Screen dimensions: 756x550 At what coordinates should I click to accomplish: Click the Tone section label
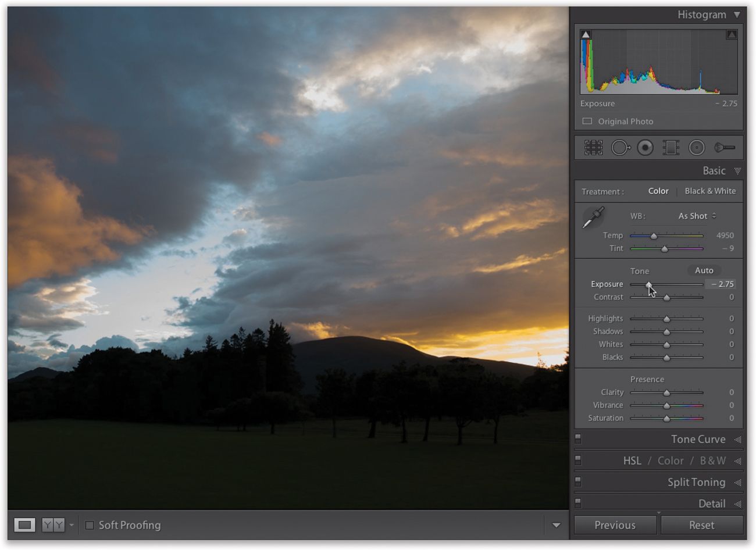point(640,271)
